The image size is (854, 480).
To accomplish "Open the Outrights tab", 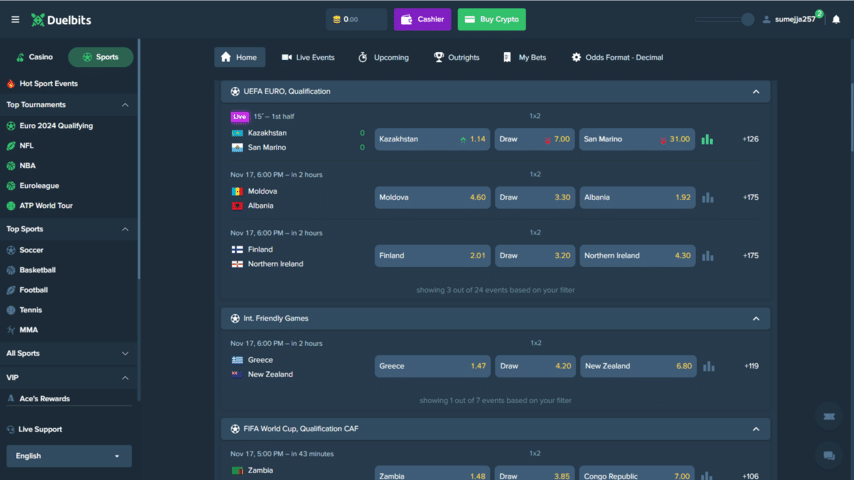I will 456,57.
